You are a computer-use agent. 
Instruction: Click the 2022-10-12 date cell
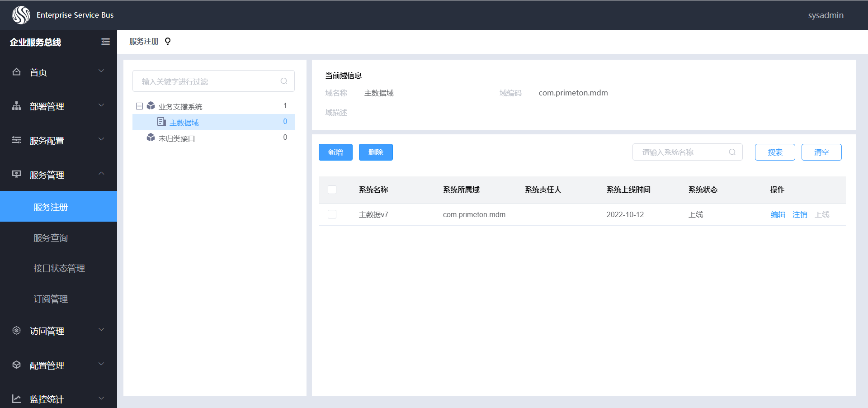point(625,214)
